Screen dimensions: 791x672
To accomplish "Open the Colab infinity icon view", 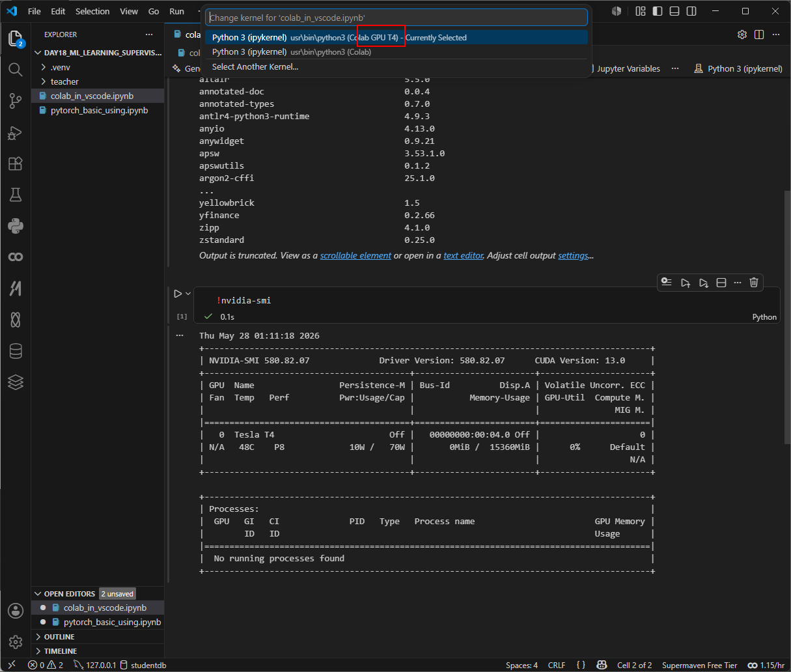I will (x=16, y=257).
